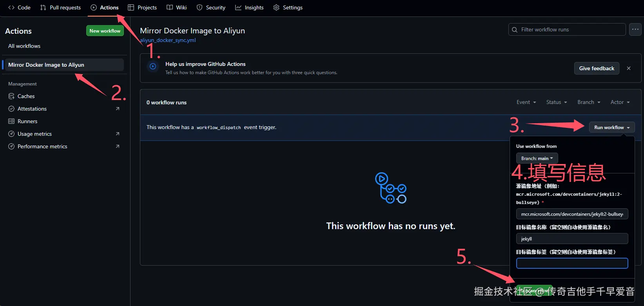
Task: Open the Security tab
Action: pos(211,7)
